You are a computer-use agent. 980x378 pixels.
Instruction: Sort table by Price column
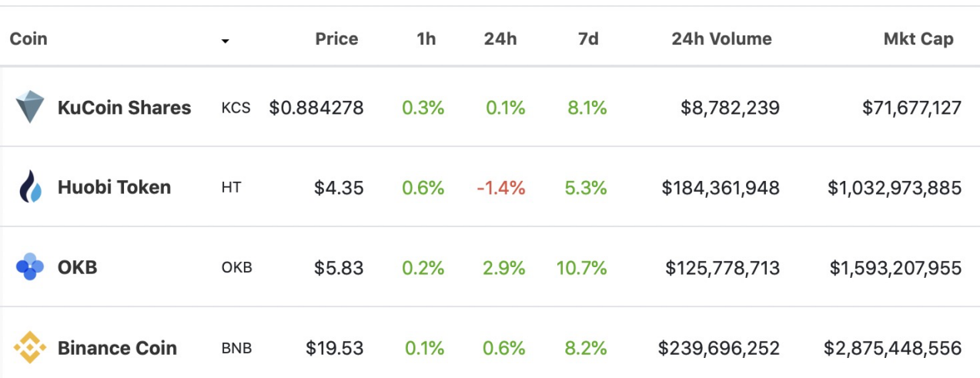(336, 38)
